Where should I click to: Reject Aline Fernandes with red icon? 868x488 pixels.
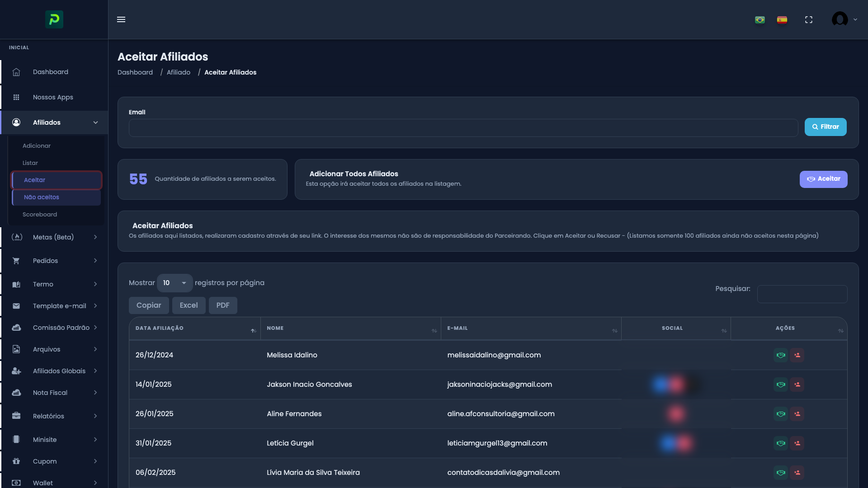(x=797, y=414)
